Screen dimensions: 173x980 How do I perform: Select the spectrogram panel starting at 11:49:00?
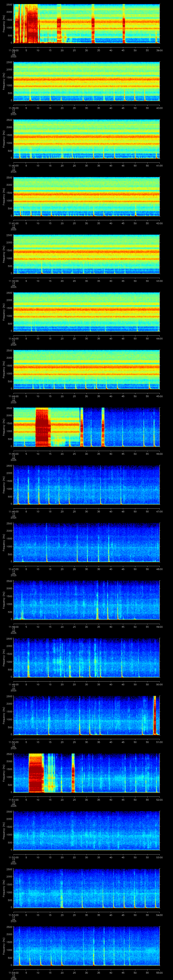86,658
